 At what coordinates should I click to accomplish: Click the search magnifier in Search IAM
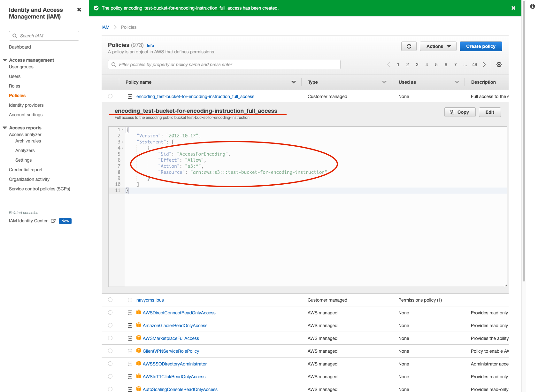(x=15, y=36)
